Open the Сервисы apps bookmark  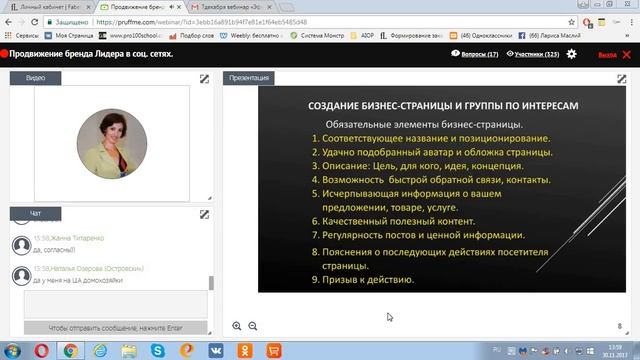(x=22, y=36)
